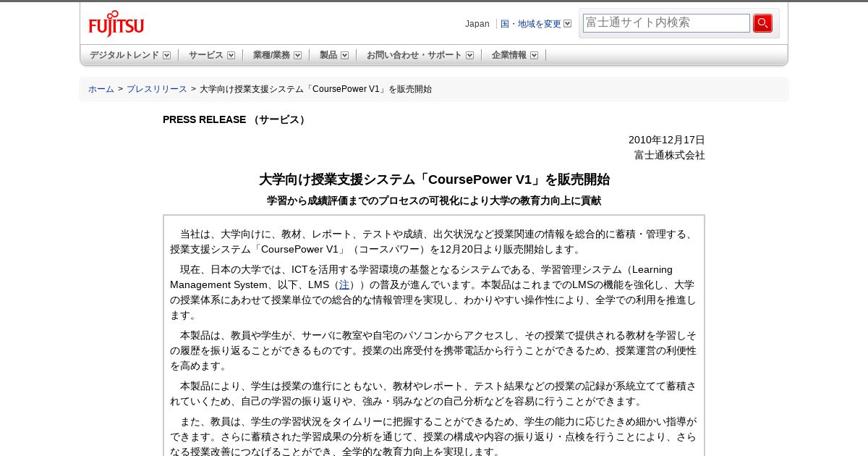Open the お問い合わせ・サポート menu
This screenshot has height=456, width=868.
coord(414,55)
